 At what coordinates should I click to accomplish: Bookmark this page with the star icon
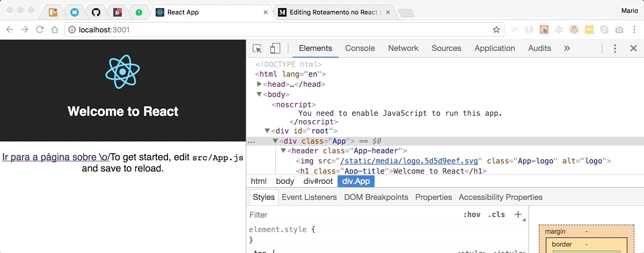(x=496, y=29)
